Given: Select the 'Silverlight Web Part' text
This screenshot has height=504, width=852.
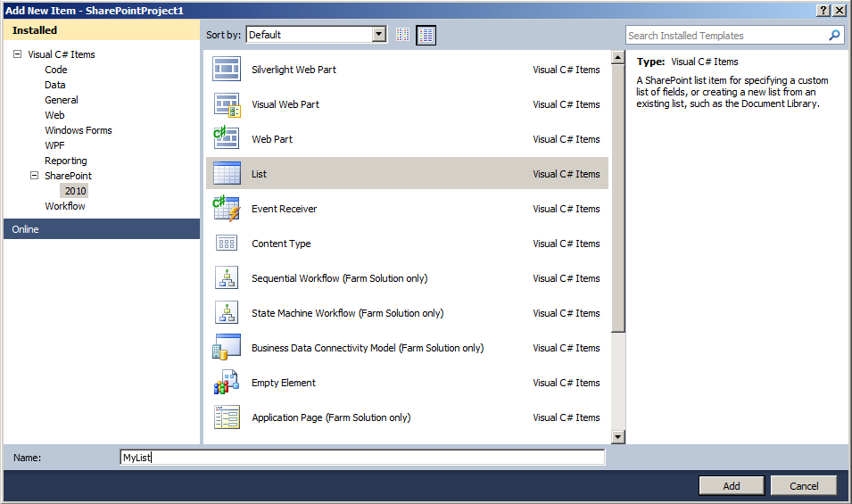Looking at the screenshot, I should tap(294, 70).
